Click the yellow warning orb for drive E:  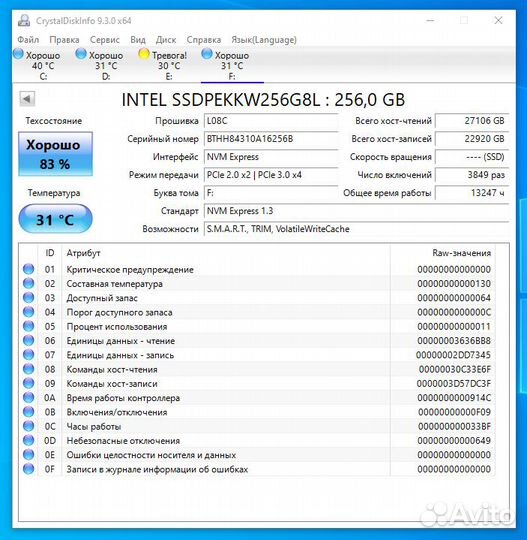[x=144, y=54]
